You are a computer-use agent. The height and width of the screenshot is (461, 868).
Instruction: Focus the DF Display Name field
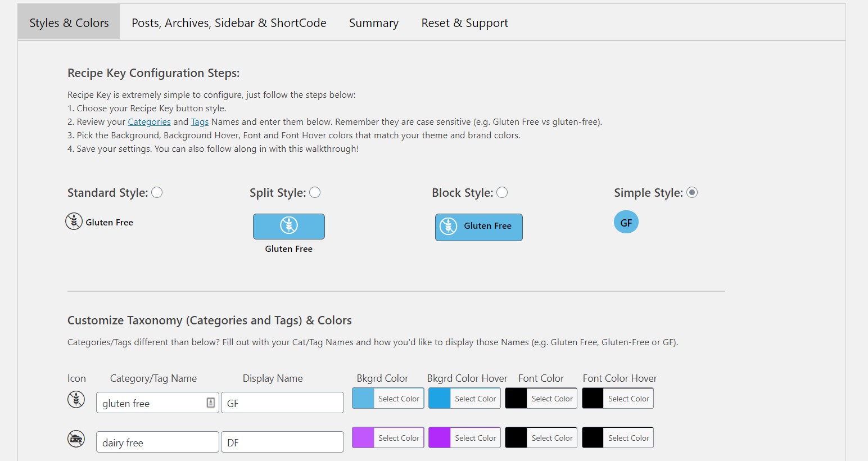pos(282,442)
